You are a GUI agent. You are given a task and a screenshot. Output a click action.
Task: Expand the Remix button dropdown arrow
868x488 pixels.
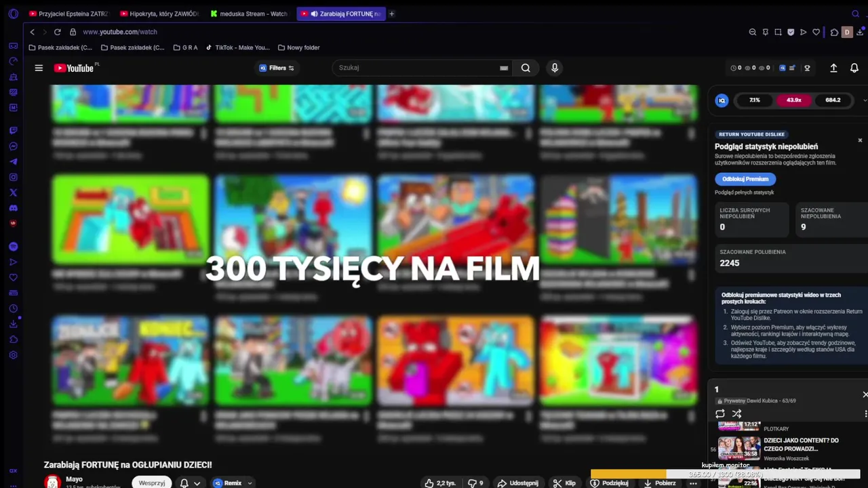pyautogui.click(x=250, y=483)
